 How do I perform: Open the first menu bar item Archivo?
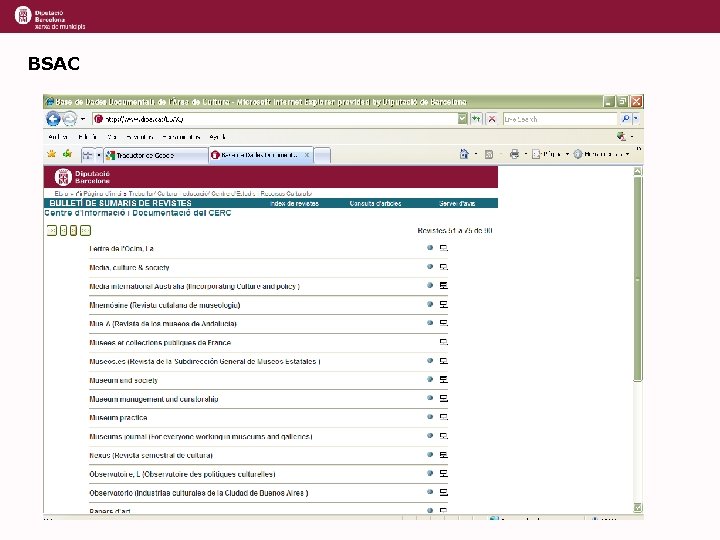point(58,137)
